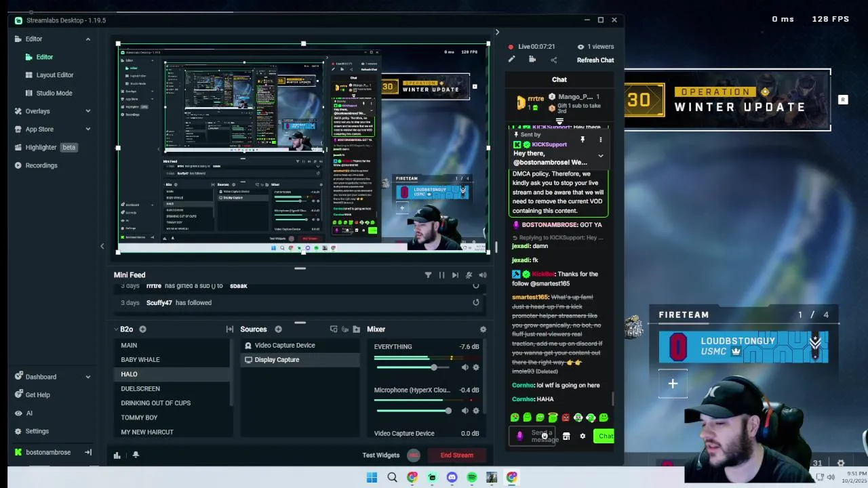Share the stream link
868x488 pixels.
click(553, 60)
